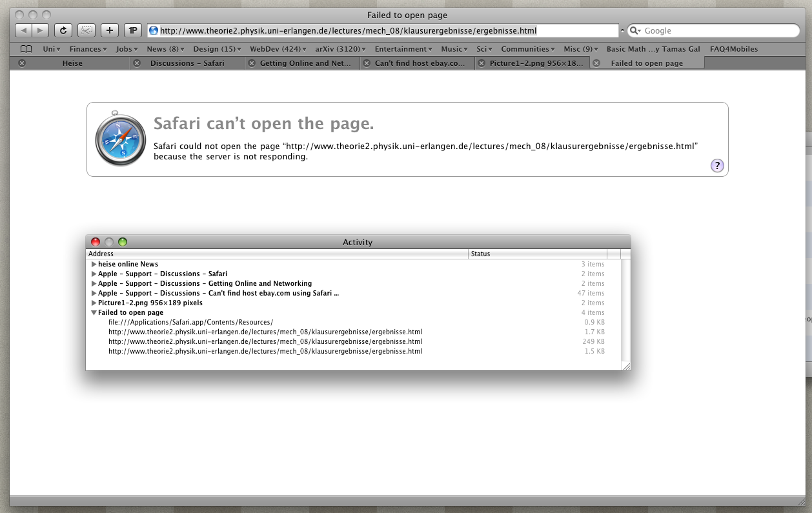812x513 pixels.
Task: Click the globe site icon in the address bar
Action: click(x=154, y=30)
